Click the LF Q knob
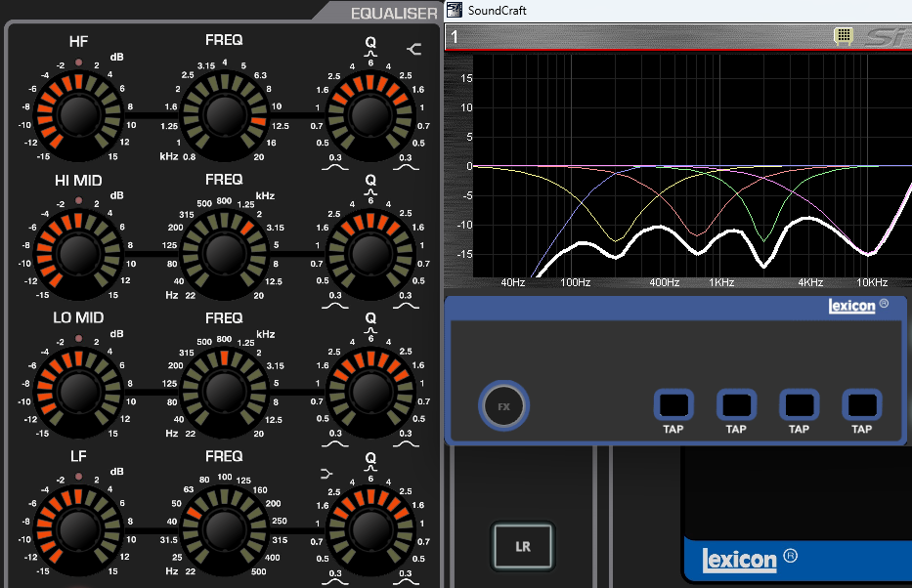Screen dimensions: 912x588 (370, 530)
